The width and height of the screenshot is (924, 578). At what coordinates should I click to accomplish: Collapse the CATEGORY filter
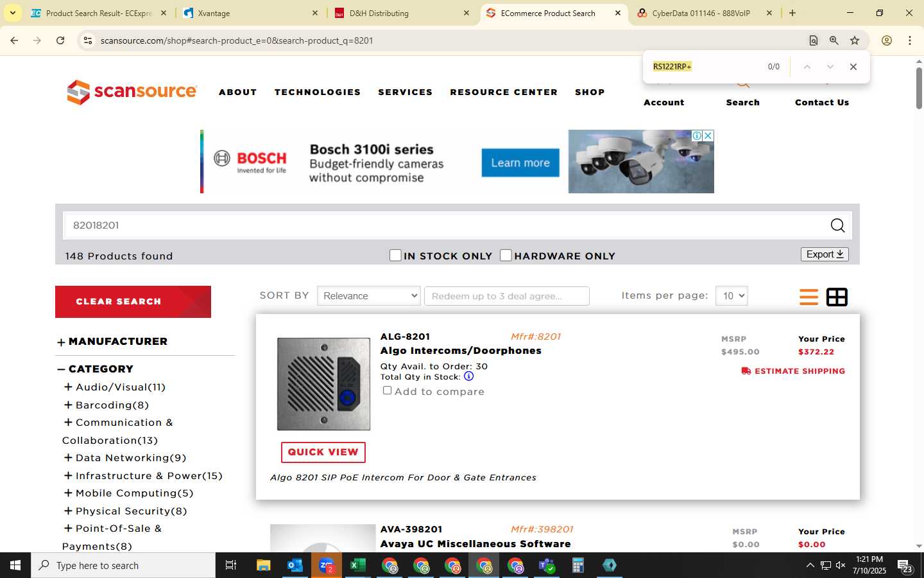(x=61, y=369)
